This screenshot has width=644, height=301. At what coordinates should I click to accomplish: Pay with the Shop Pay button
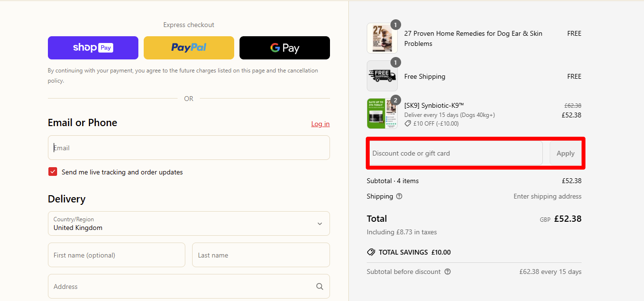[x=93, y=48]
